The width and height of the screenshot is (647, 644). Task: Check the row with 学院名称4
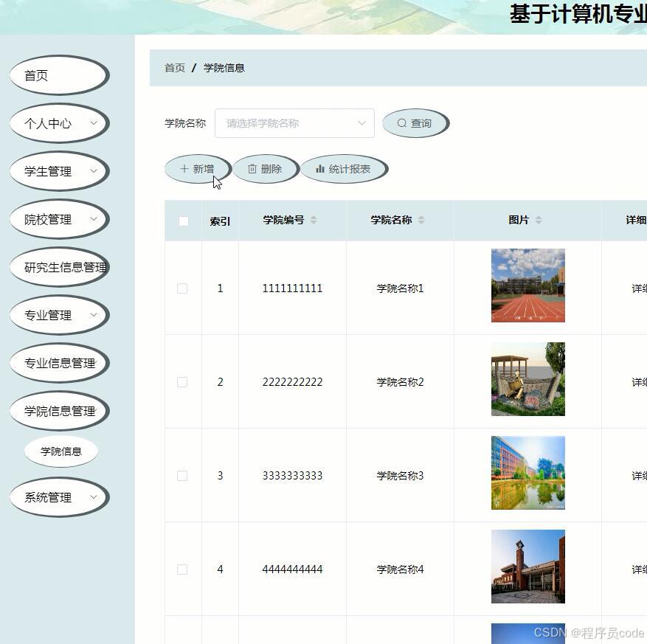tap(182, 569)
